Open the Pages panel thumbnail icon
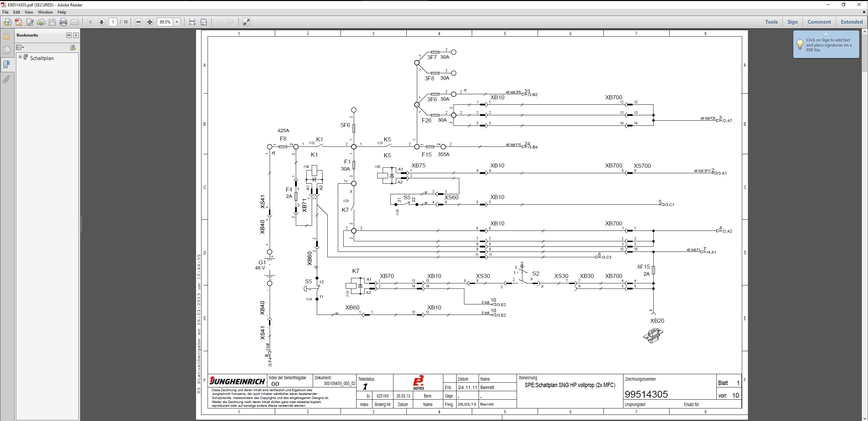The width and height of the screenshot is (868, 421). point(6,50)
